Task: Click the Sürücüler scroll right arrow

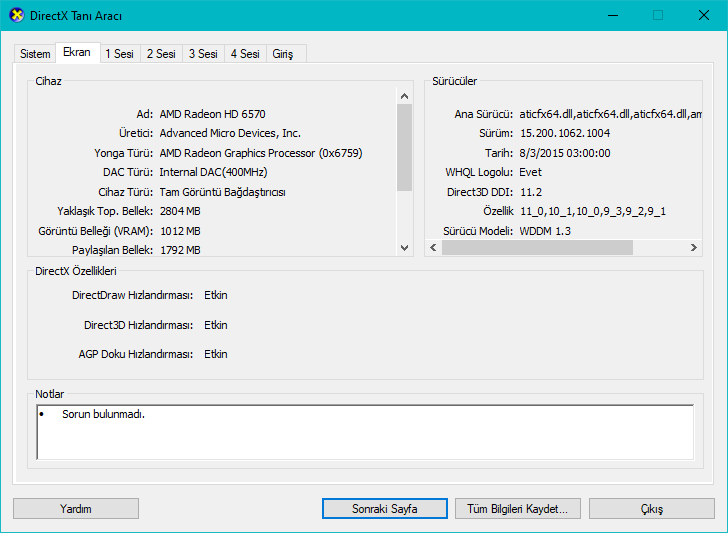Action: [x=694, y=247]
